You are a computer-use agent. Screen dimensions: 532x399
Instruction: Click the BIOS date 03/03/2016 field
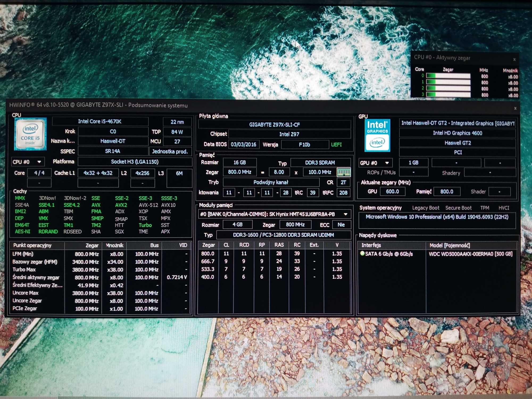[x=243, y=144]
